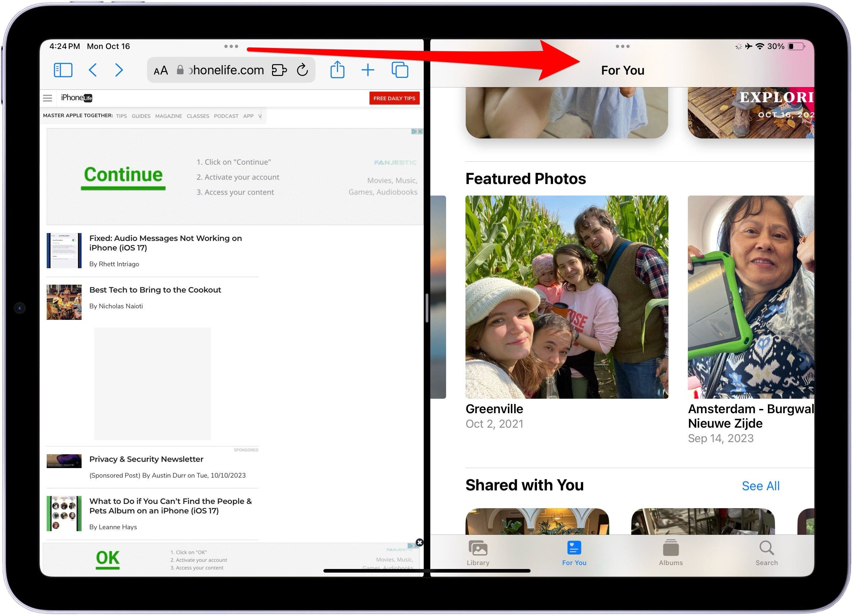Image resolution: width=854 pixels, height=616 pixels.
Task: Tap Photos' three-dot multitasking menu
Action: tap(623, 47)
